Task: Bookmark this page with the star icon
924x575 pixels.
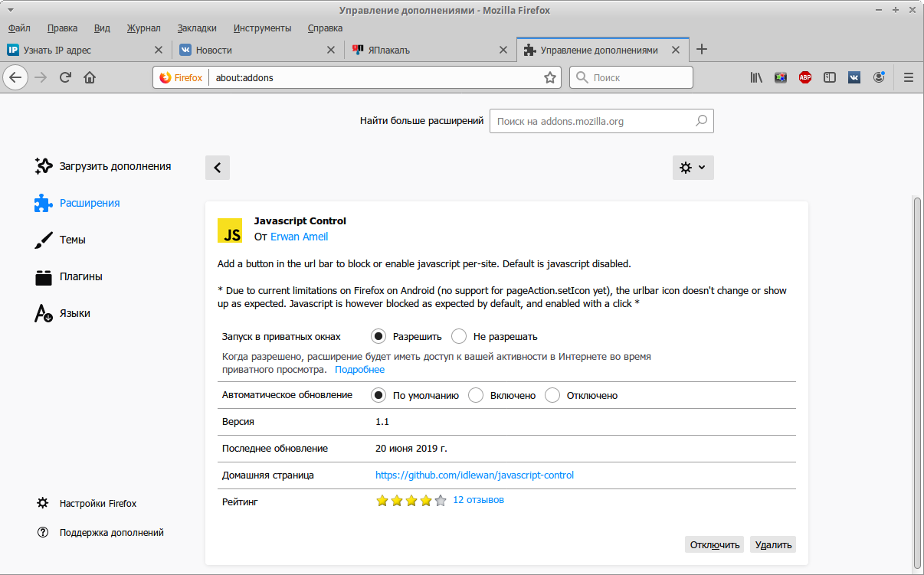Action: pyautogui.click(x=550, y=77)
